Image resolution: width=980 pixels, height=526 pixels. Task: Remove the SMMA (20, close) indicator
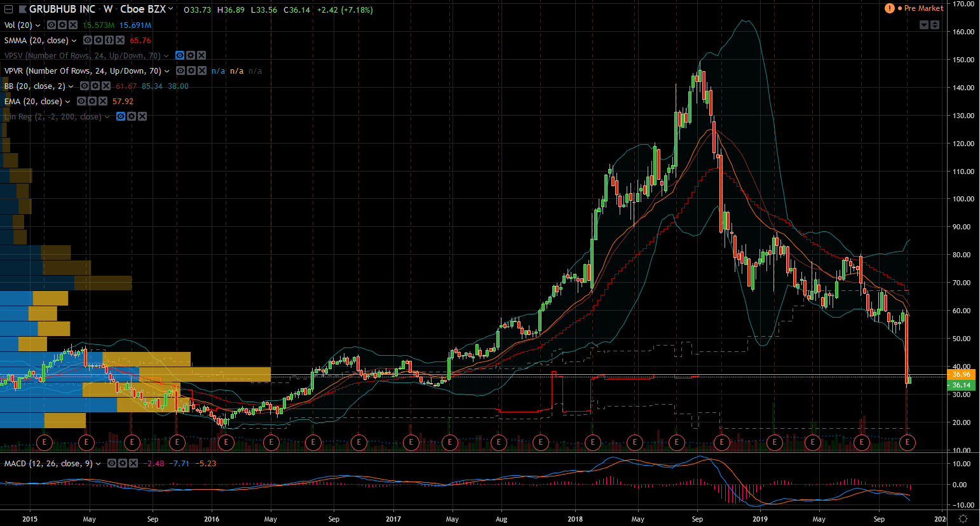click(x=120, y=40)
